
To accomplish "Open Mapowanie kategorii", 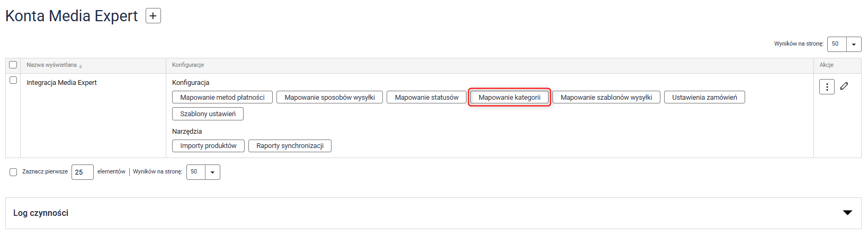I will pos(509,97).
